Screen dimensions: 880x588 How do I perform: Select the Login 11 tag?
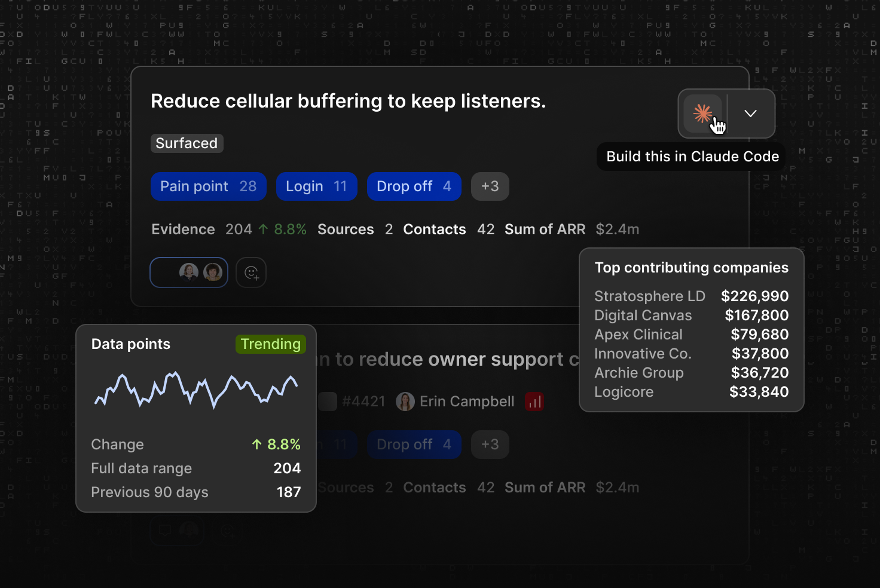(x=316, y=186)
